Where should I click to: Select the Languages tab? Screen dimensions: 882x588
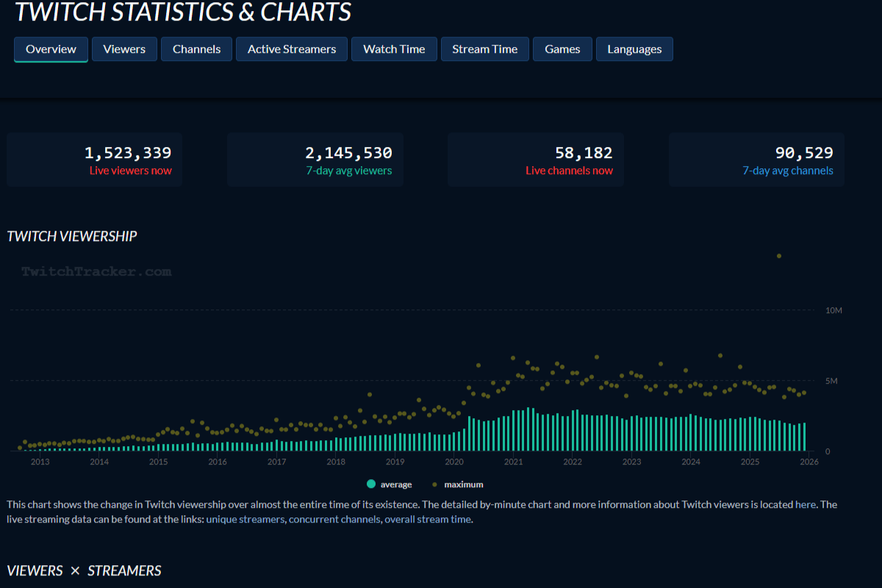pos(634,49)
